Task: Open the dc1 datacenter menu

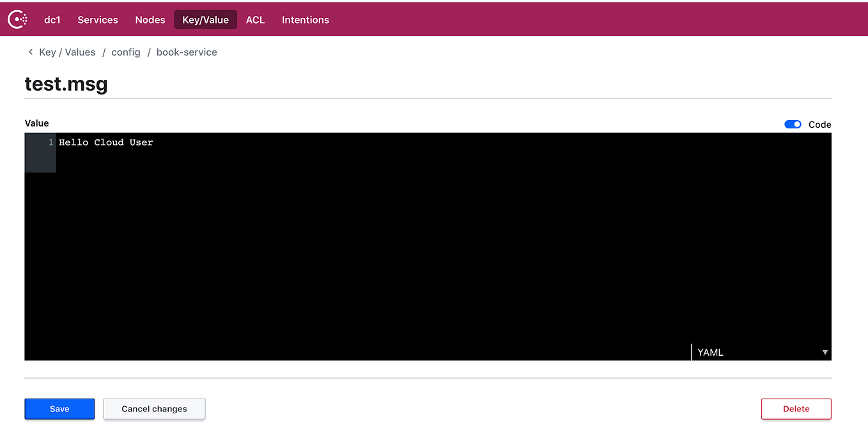Action: 52,20
